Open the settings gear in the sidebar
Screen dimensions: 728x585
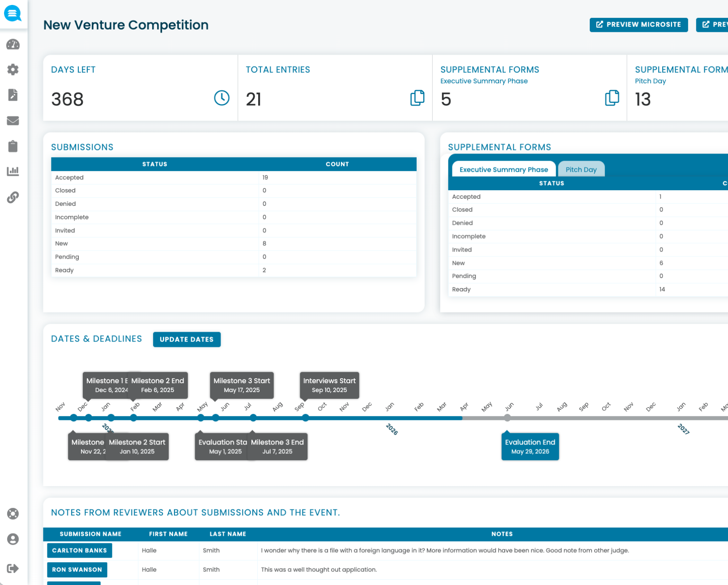point(13,69)
